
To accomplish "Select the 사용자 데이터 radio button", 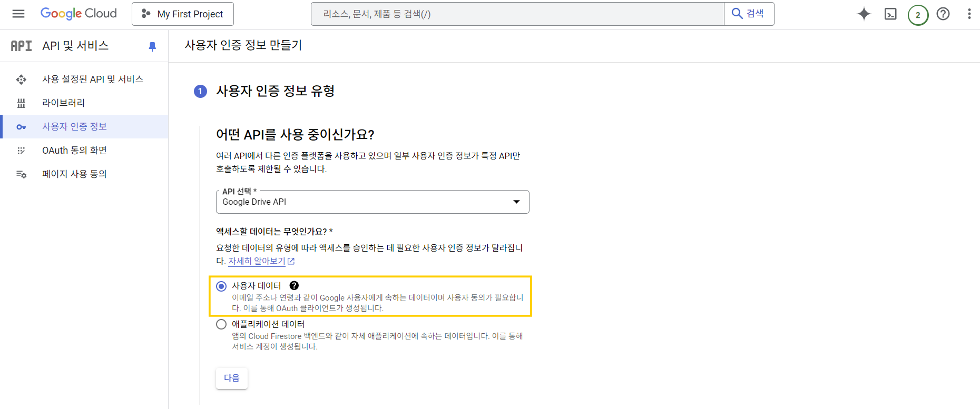I will (221, 286).
